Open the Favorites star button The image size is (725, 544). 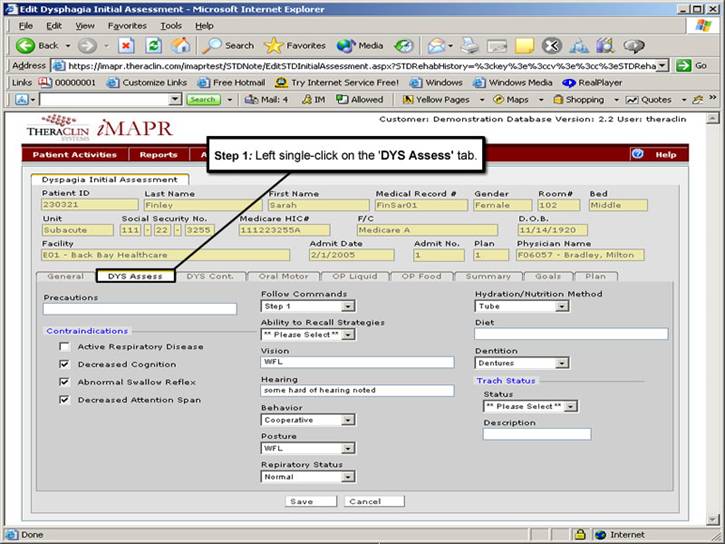(295, 45)
